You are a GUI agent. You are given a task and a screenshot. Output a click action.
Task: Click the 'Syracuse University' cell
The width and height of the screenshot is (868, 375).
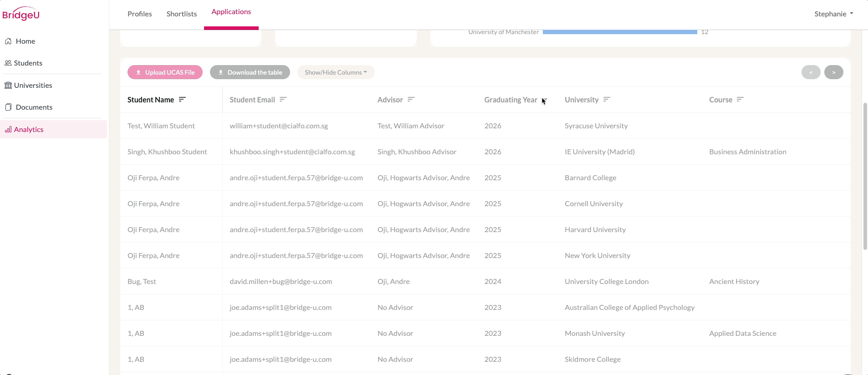tap(596, 126)
